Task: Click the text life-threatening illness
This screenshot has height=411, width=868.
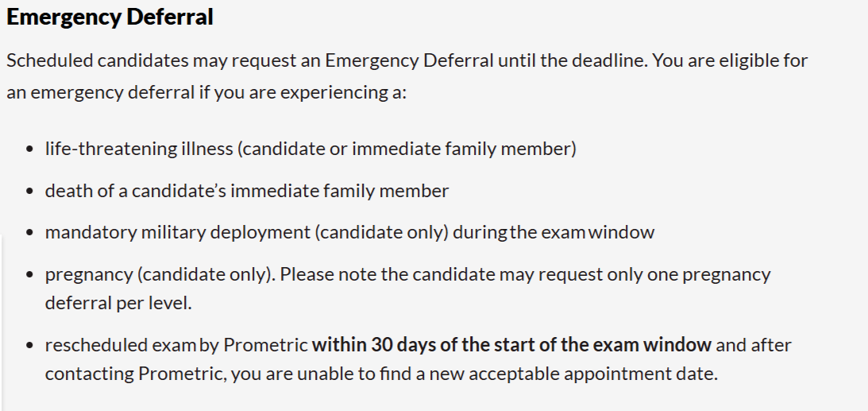Action: click(139, 149)
